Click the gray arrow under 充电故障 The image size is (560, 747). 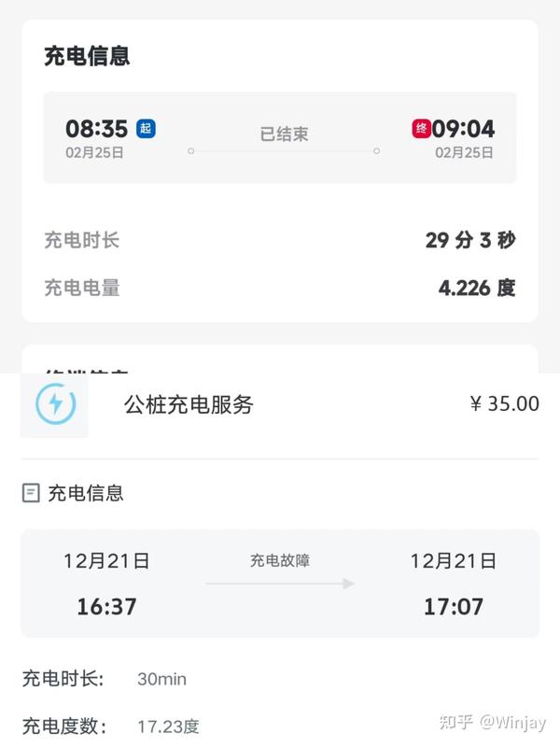283,582
